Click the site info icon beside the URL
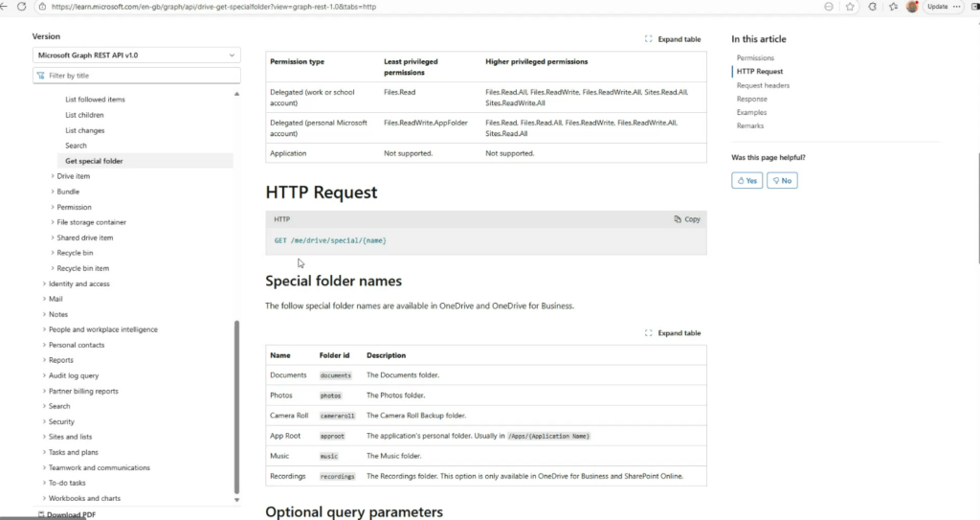Screen dimensions: 980x520 pos(42,7)
